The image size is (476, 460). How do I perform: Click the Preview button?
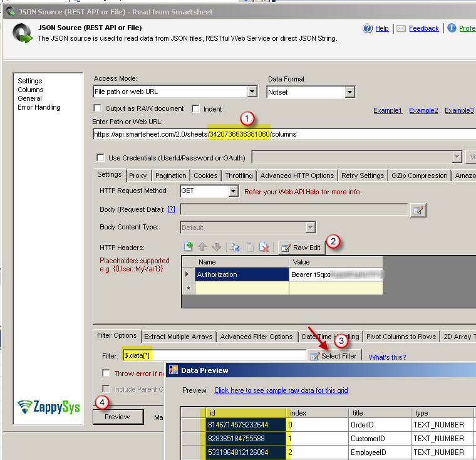pyautogui.click(x=118, y=417)
